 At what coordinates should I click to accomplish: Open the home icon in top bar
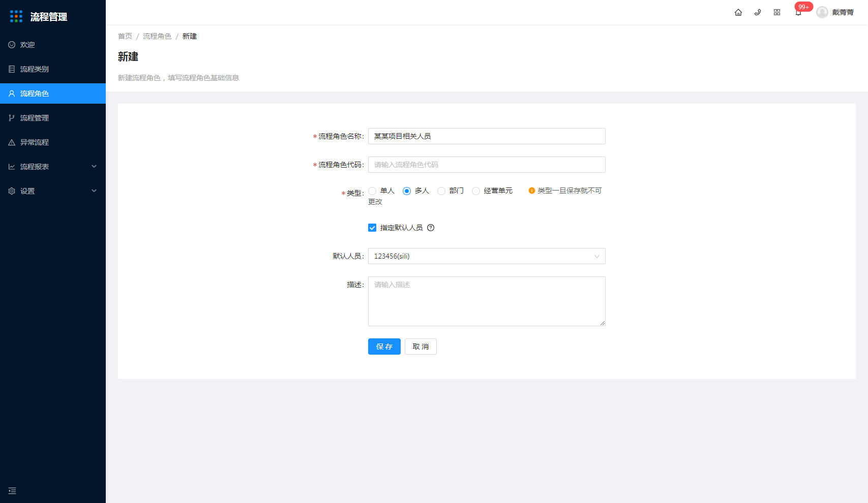tap(738, 12)
